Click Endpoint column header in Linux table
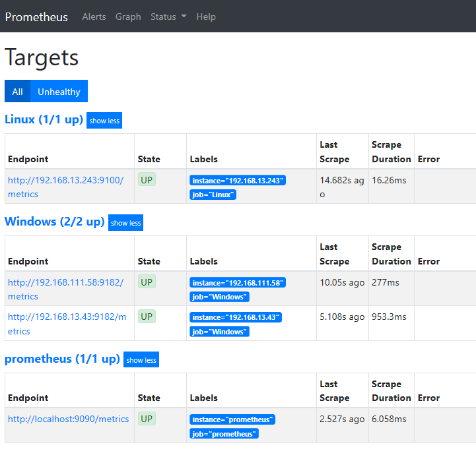The width and height of the screenshot is (476, 461). pyautogui.click(x=28, y=159)
